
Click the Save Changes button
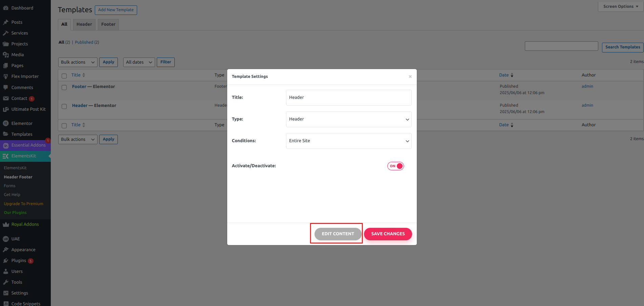click(388, 234)
